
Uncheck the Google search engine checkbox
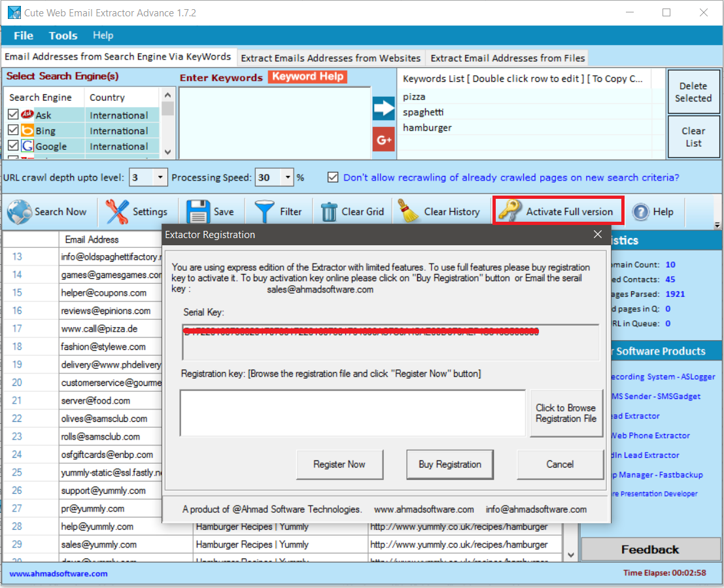[x=13, y=145]
